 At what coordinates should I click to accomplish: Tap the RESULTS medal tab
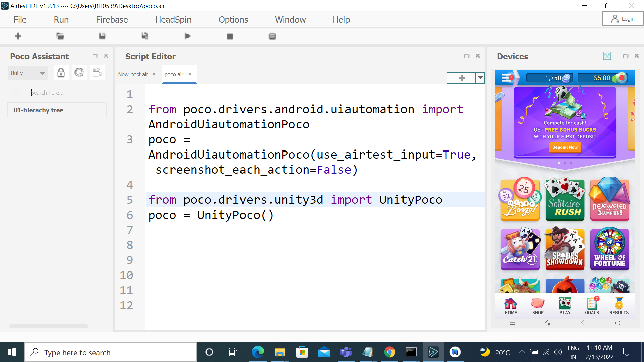pyautogui.click(x=619, y=306)
